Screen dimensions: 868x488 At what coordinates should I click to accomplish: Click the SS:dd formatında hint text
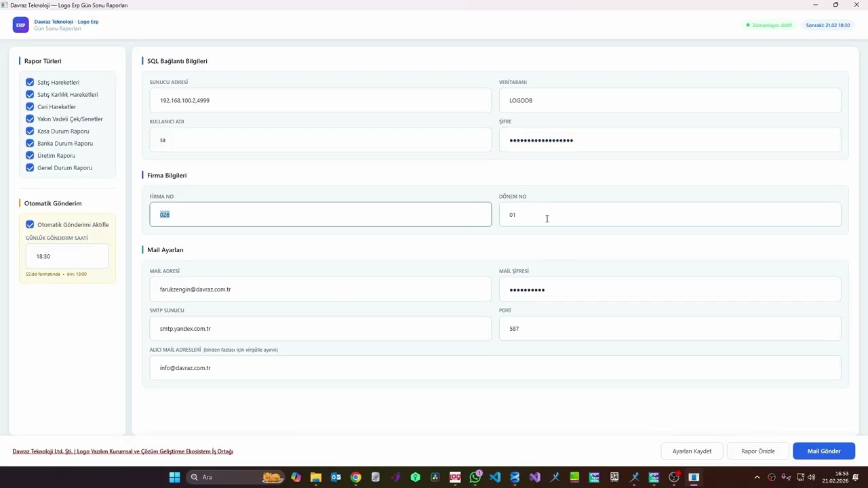coord(56,274)
